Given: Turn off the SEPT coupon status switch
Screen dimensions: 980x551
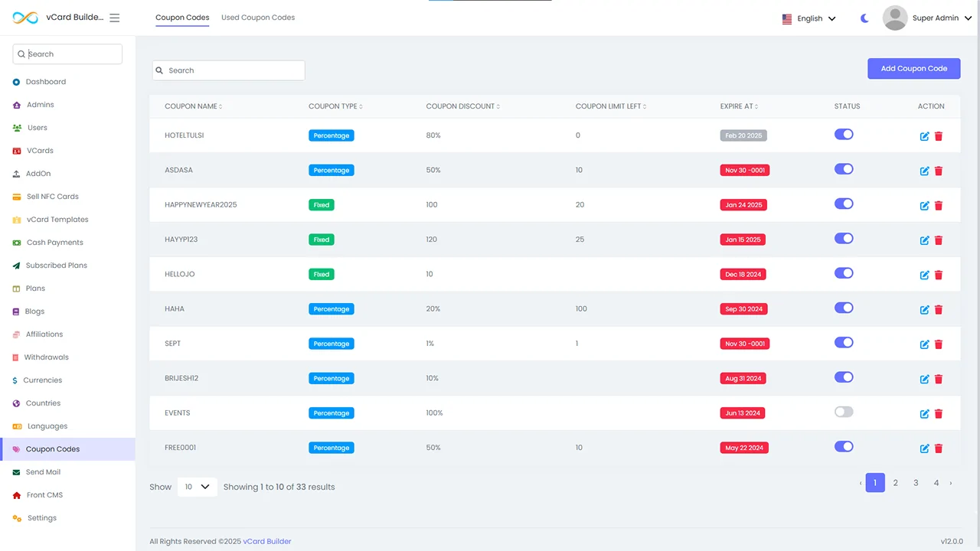Looking at the screenshot, I should [x=844, y=343].
